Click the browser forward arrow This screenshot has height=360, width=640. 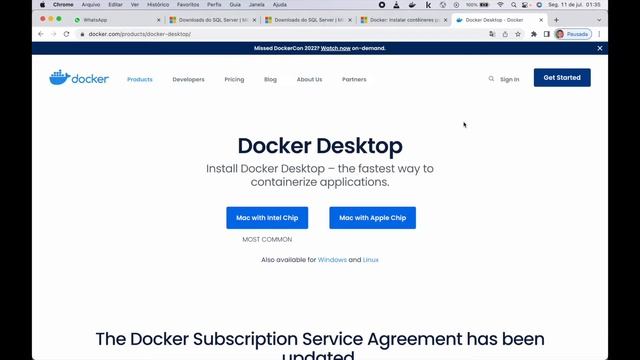click(53, 34)
